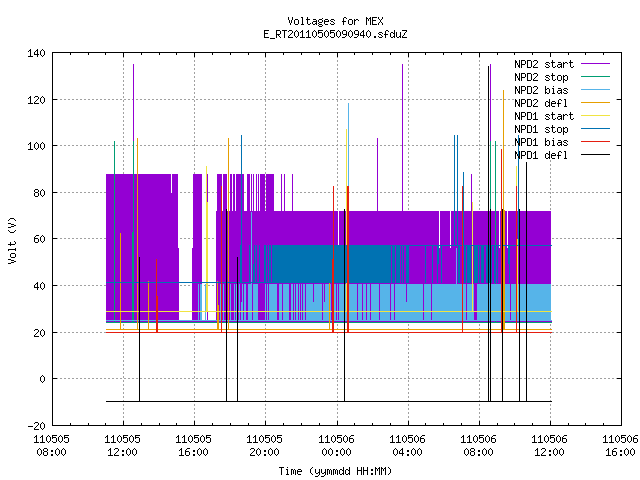
Task: Click the 'Volt (V)' y-axis label
Action: click(13, 240)
